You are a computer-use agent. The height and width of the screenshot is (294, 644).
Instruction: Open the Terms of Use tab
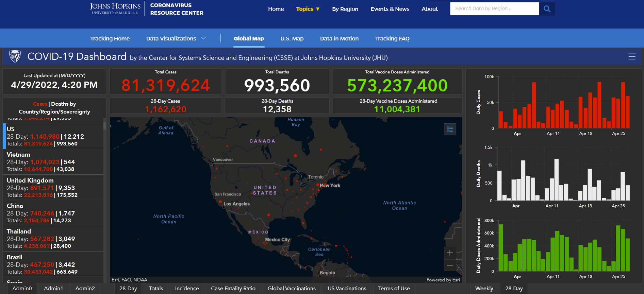tap(394, 288)
